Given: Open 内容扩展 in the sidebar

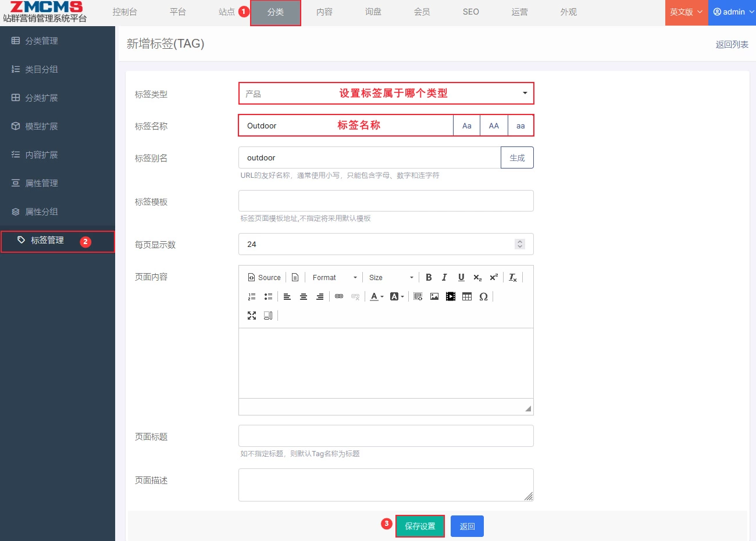Looking at the screenshot, I should pos(58,155).
